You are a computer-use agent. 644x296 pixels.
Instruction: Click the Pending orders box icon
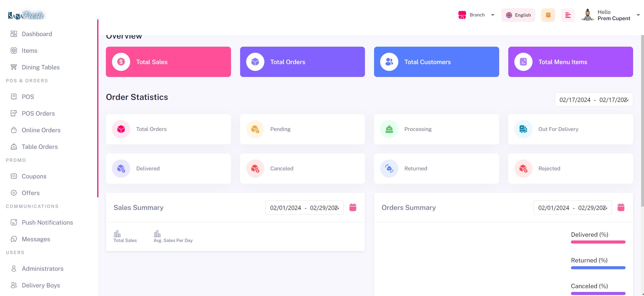tap(255, 129)
